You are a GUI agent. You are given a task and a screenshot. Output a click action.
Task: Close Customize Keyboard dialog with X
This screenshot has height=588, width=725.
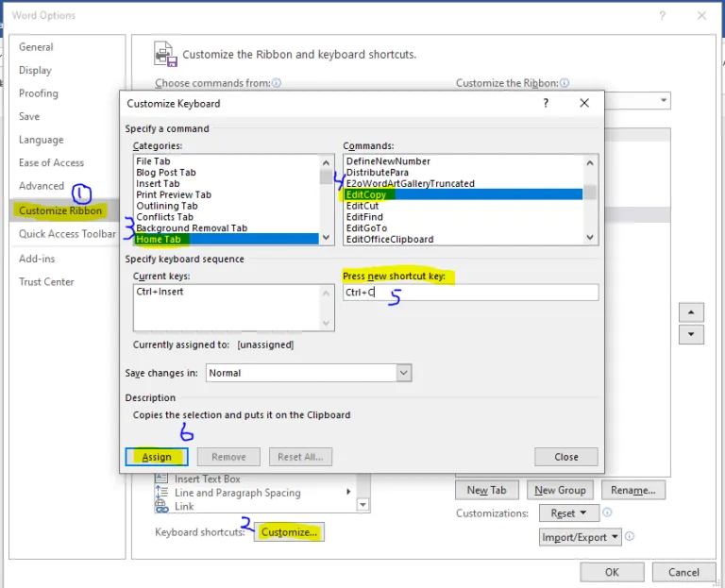584,103
